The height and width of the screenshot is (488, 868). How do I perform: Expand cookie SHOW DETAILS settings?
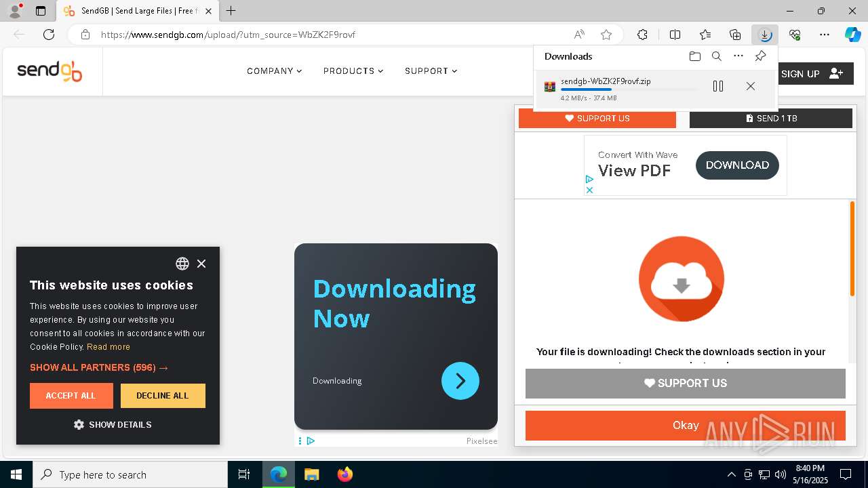113,425
